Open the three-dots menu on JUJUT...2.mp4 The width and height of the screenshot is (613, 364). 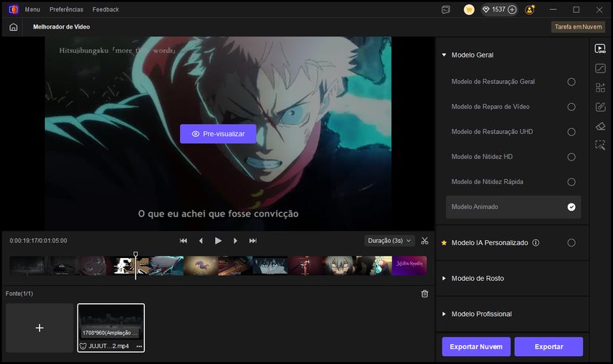click(x=139, y=346)
